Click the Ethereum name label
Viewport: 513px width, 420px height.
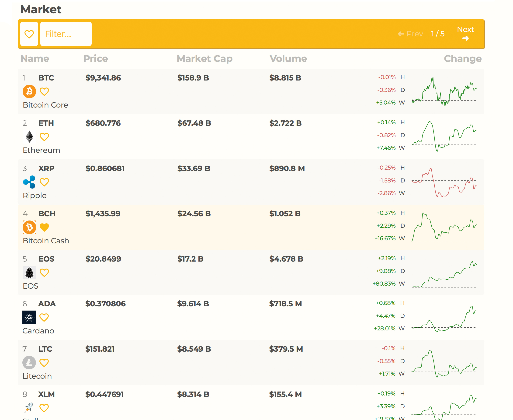click(41, 150)
